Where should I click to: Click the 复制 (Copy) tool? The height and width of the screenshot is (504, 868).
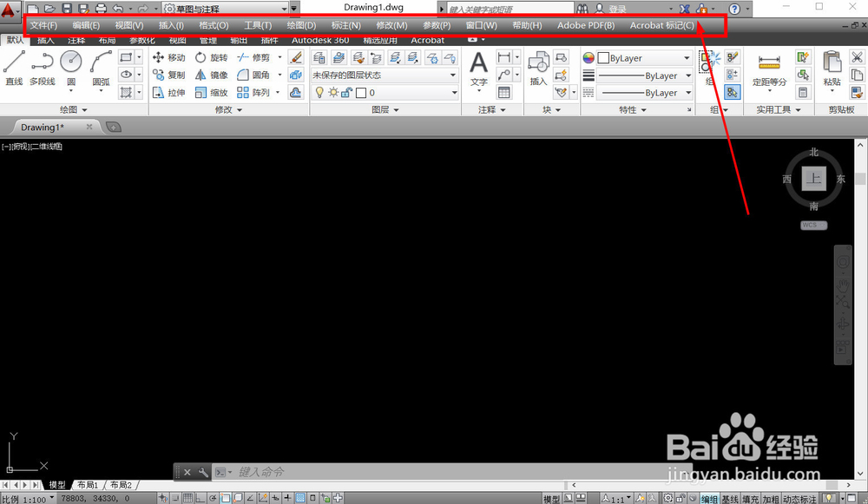click(x=169, y=75)
